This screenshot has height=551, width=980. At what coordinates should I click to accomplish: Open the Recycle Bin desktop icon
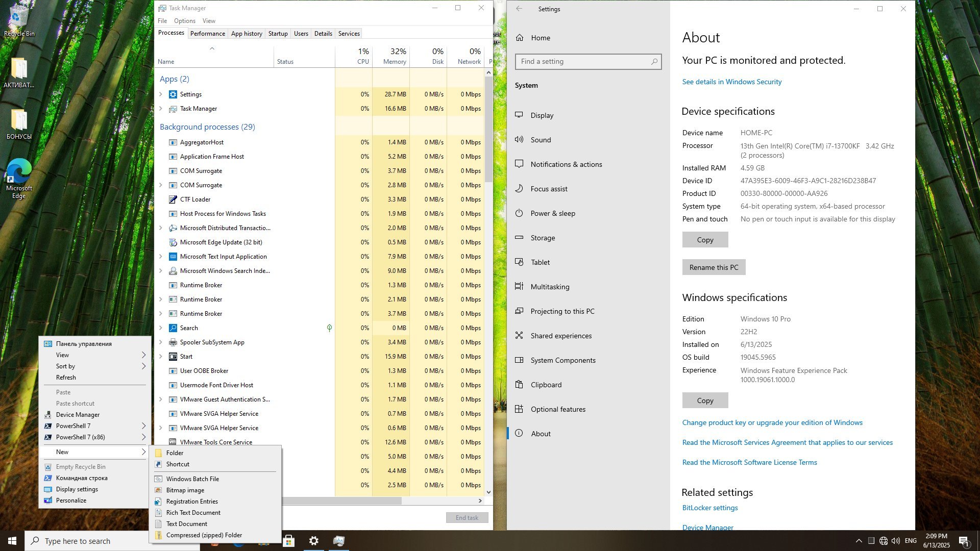(19, 20)
